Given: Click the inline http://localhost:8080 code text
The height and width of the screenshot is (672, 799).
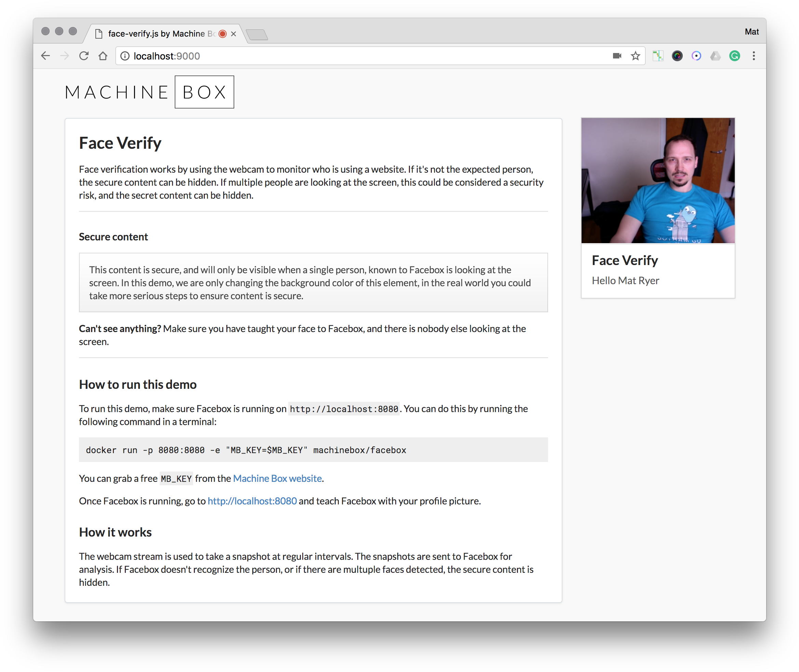Looking at the screenshot, I should tap(344, 409).
